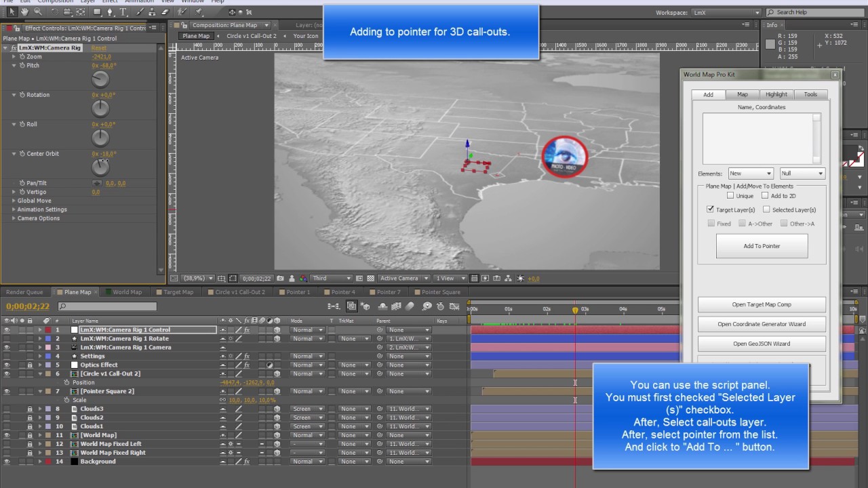Check the Add to 2D checkbox

(x=765, y=196)
